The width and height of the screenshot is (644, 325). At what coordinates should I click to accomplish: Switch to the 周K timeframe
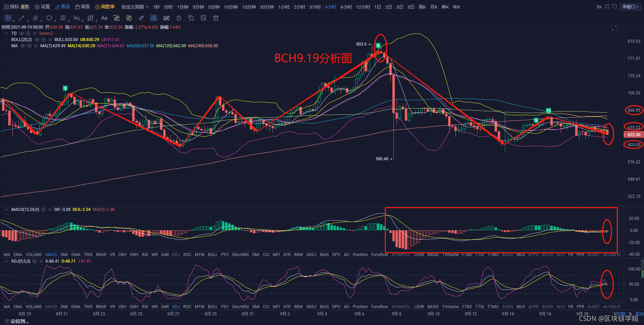click(422, 7)
